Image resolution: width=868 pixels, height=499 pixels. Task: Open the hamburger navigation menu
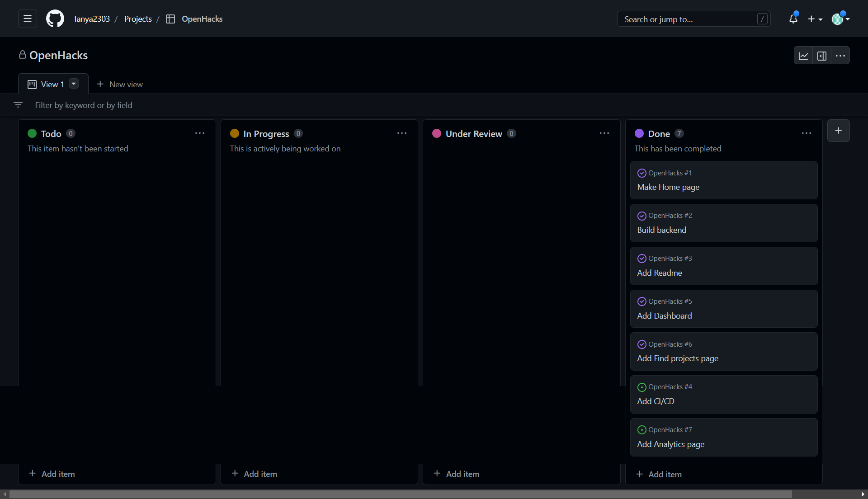click(x=28, y=19)
